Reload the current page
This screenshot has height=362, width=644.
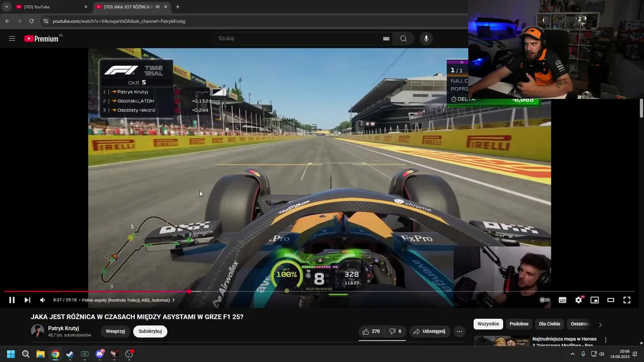tap(32, 21)
